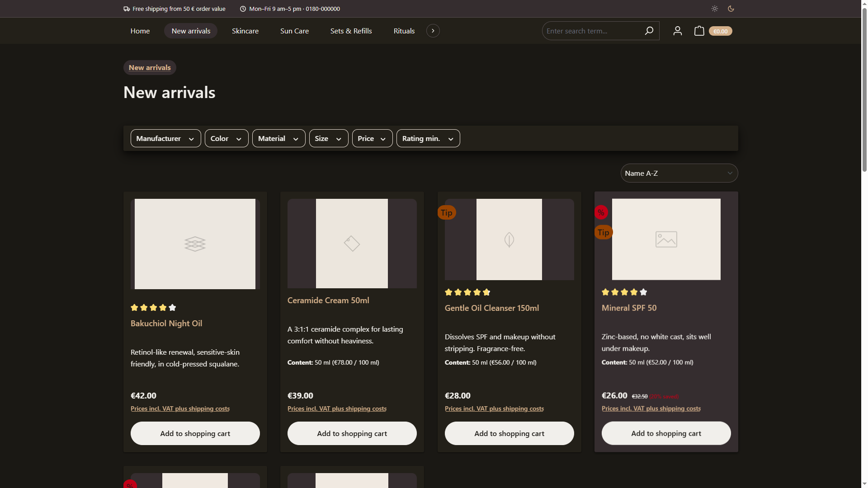Open the shopping bag cart icon
The image size is (868, 488).
point(699,31)
